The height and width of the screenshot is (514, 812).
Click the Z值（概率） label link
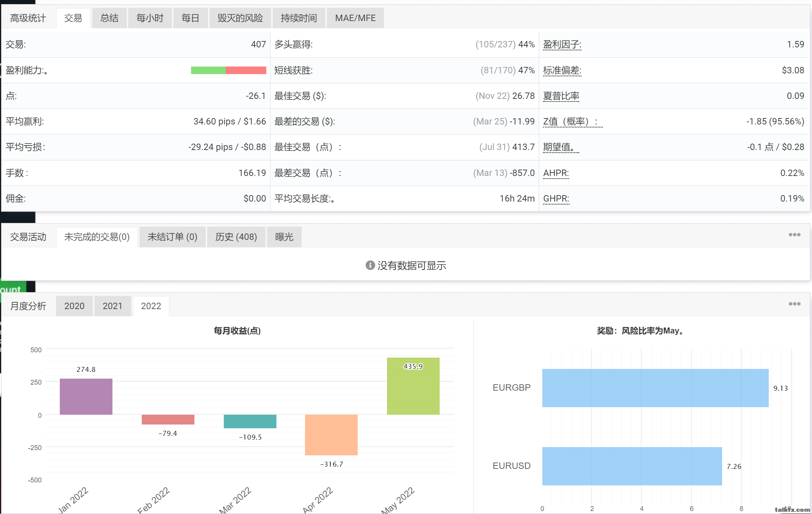tap(573, 121)
